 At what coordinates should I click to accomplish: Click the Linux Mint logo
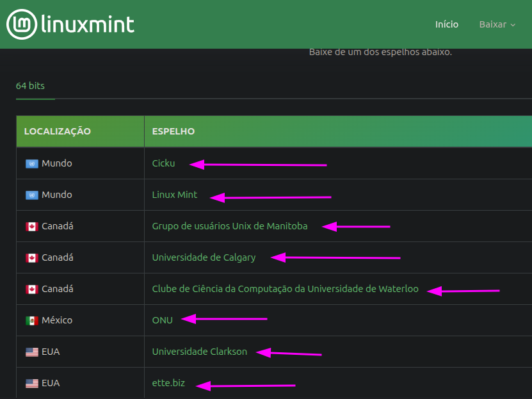pyautogui.click(x=70, y=24)
